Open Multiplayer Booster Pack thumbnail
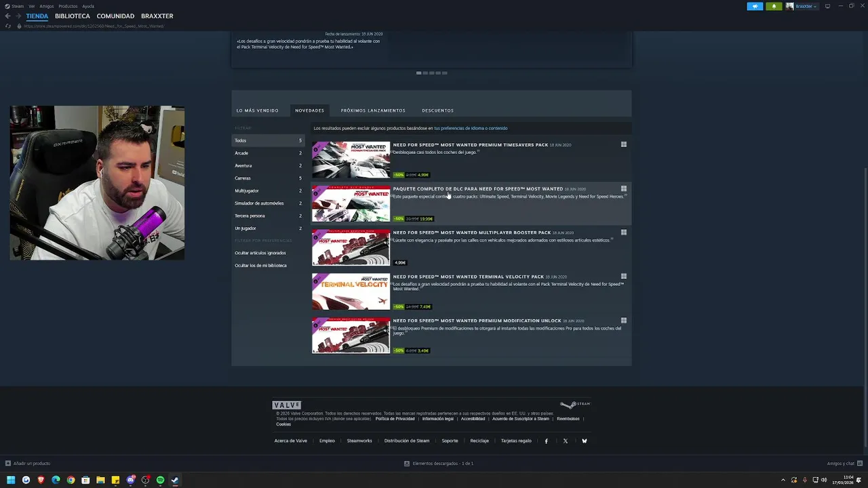This screenshot has height=488, width=868. pyautogui.click(x=351, y=247)
